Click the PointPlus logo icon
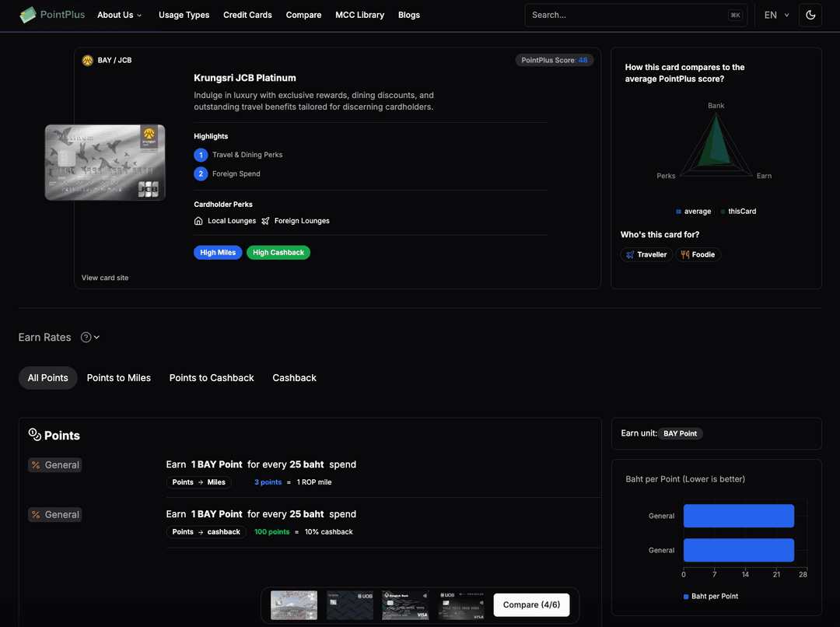The height and width of the screenshot is (627, 840). [28, 15]
